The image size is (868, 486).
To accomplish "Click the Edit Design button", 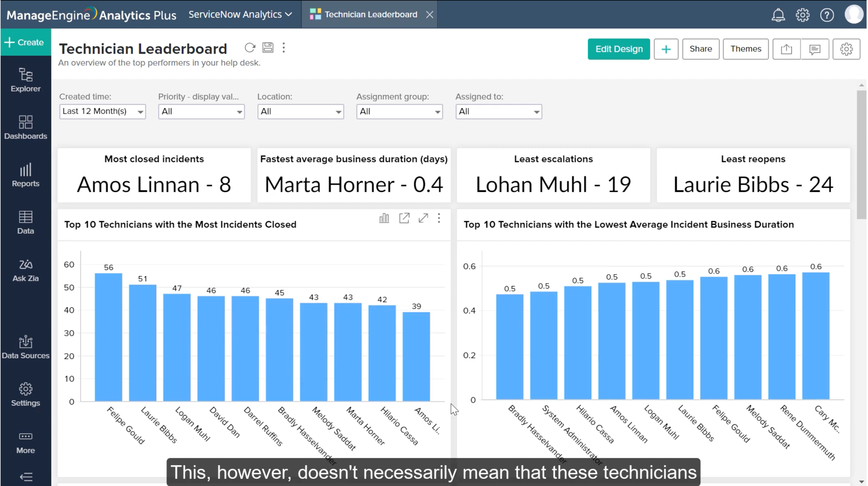I will (x=619, y=49).
